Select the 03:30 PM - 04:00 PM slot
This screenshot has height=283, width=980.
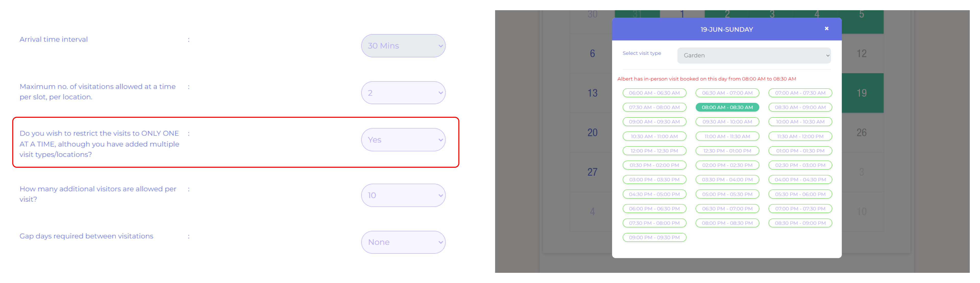coord(727,180)
